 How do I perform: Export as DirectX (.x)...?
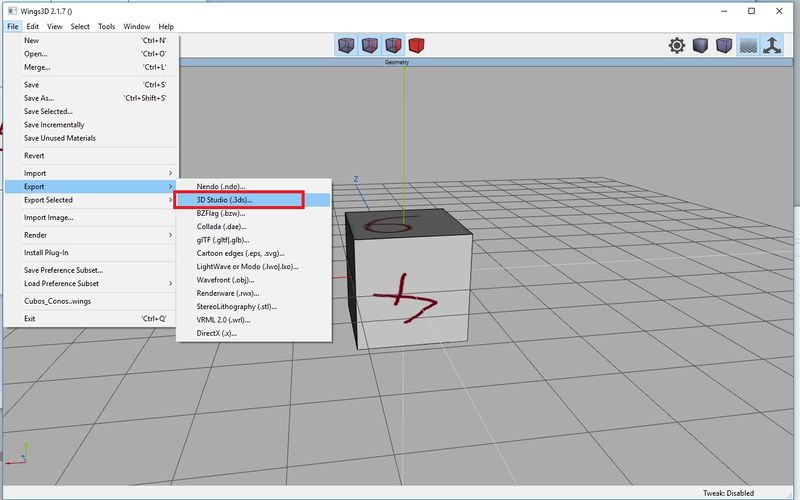[x=254, y=333]
